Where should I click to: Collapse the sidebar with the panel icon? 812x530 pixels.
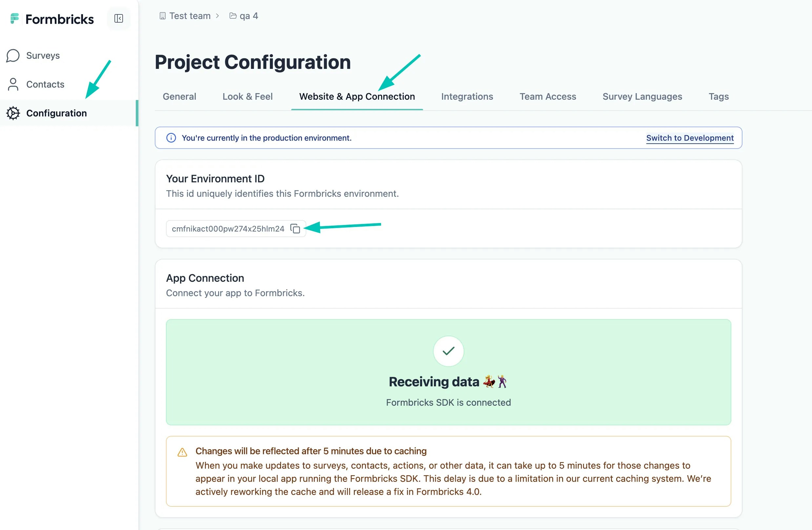118,18
